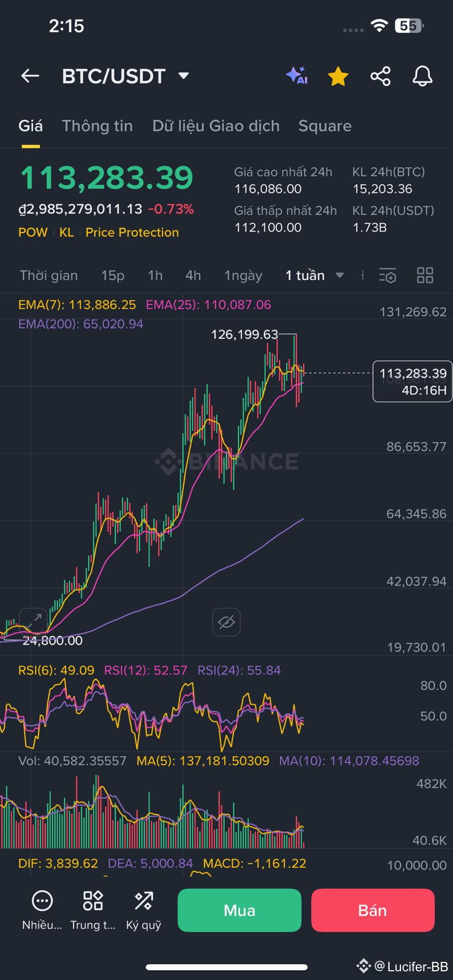Open the chart layout grid icon
453x980 pixels.
(x=425, y=275)
